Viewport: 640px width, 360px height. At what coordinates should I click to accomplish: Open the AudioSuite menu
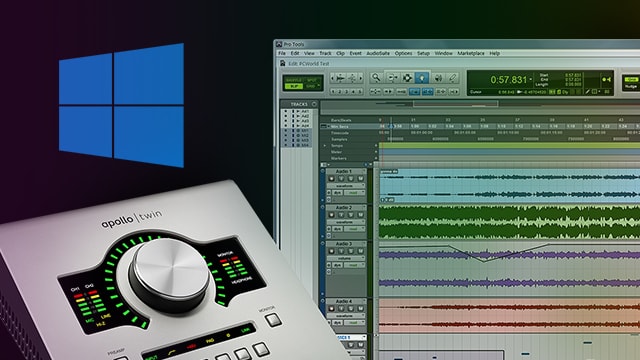click(x=378, y=53)
